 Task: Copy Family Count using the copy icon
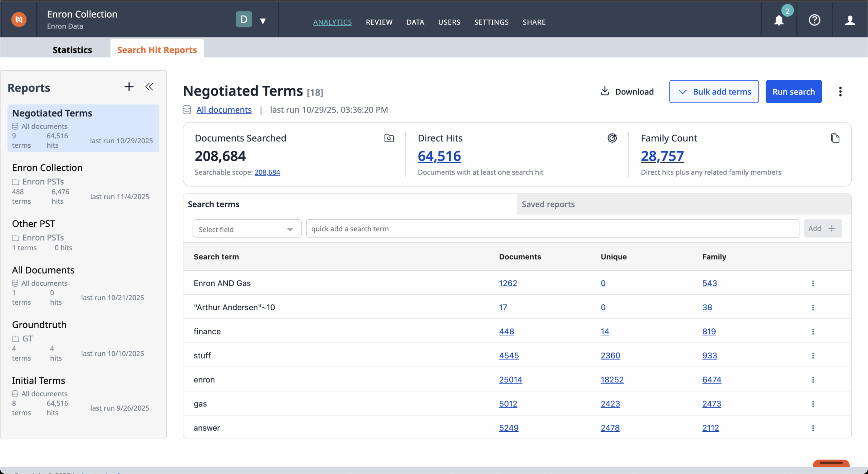click(835, 138)
